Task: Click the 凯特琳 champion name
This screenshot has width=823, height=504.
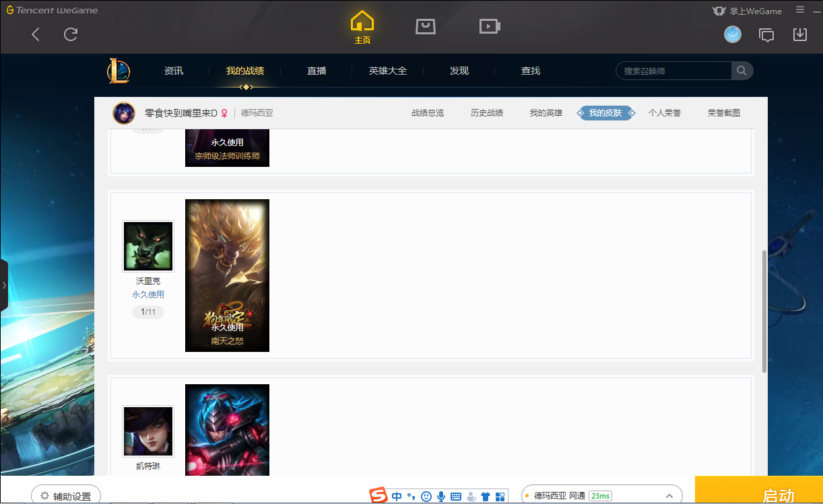Action: (148, 466)
